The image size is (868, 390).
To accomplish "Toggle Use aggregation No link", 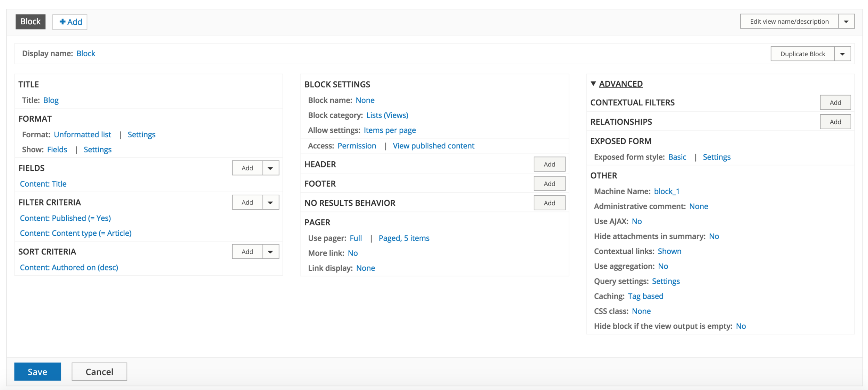I will [662, 266].
